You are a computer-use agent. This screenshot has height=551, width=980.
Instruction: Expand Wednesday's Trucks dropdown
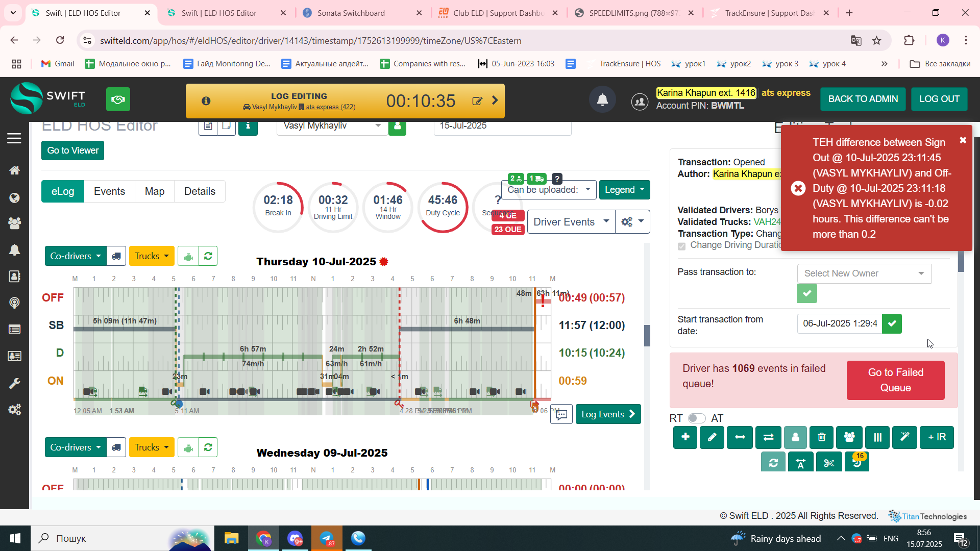point(152,447)
